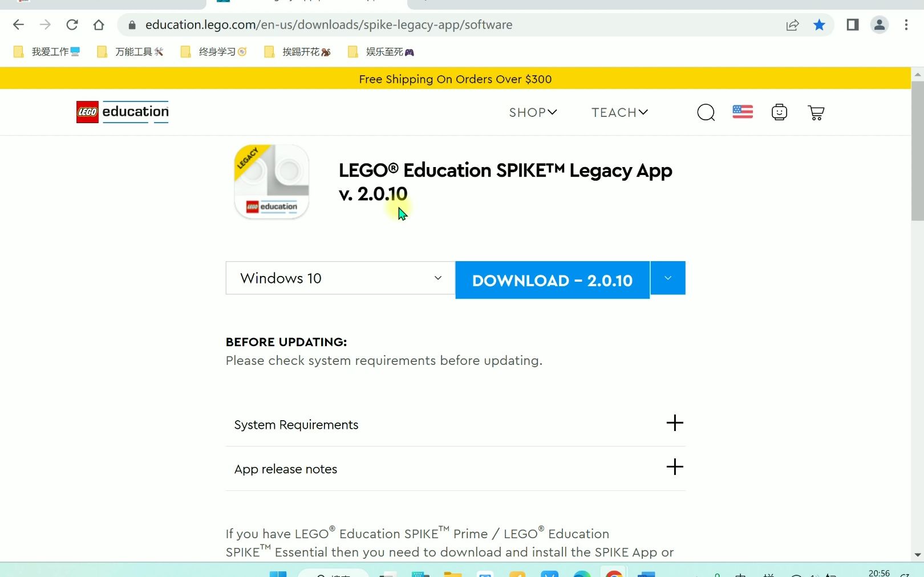Open the 娱乐至死 bookmark folder

pyautogui.click(x=381, y=52)
